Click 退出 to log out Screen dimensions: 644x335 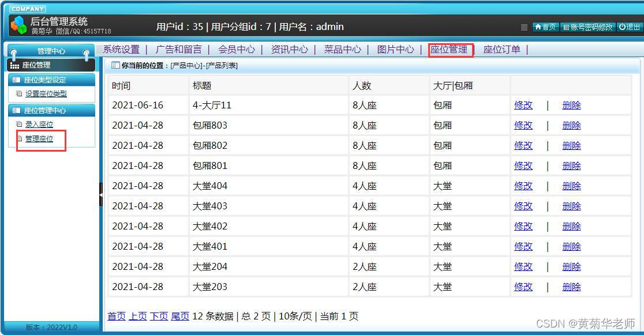coord(629,27)
